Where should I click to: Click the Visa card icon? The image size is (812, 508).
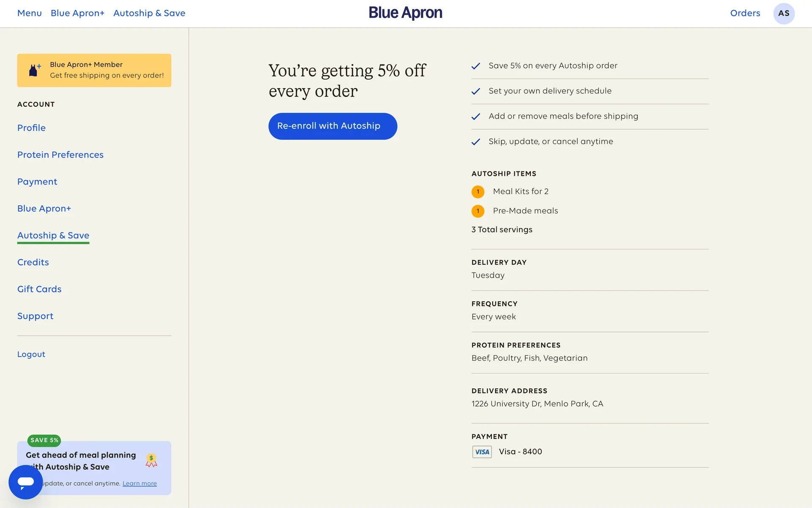(482, 452)
